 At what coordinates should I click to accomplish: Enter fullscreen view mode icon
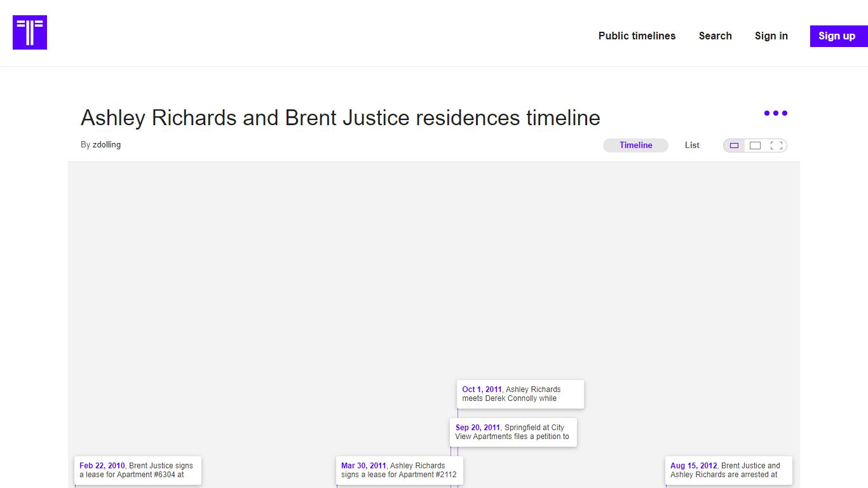point(776,146)
